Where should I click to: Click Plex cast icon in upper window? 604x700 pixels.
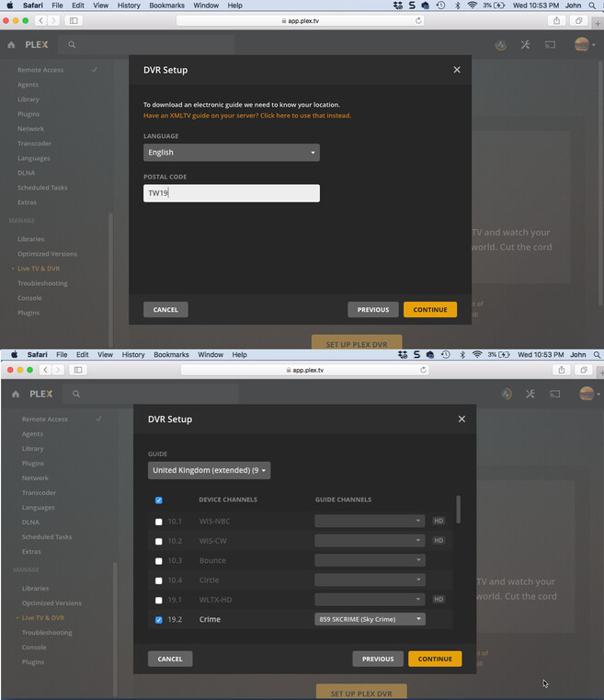(x=550, y=45)
